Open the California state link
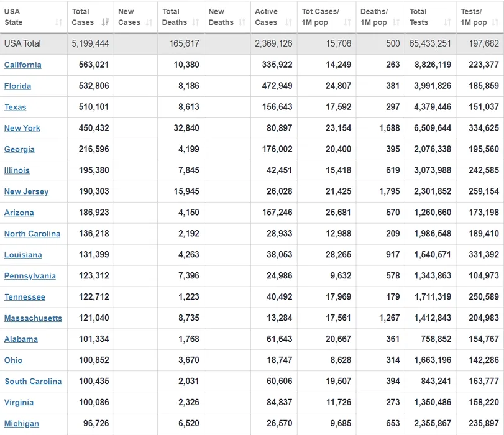 [x=23, y=65]
